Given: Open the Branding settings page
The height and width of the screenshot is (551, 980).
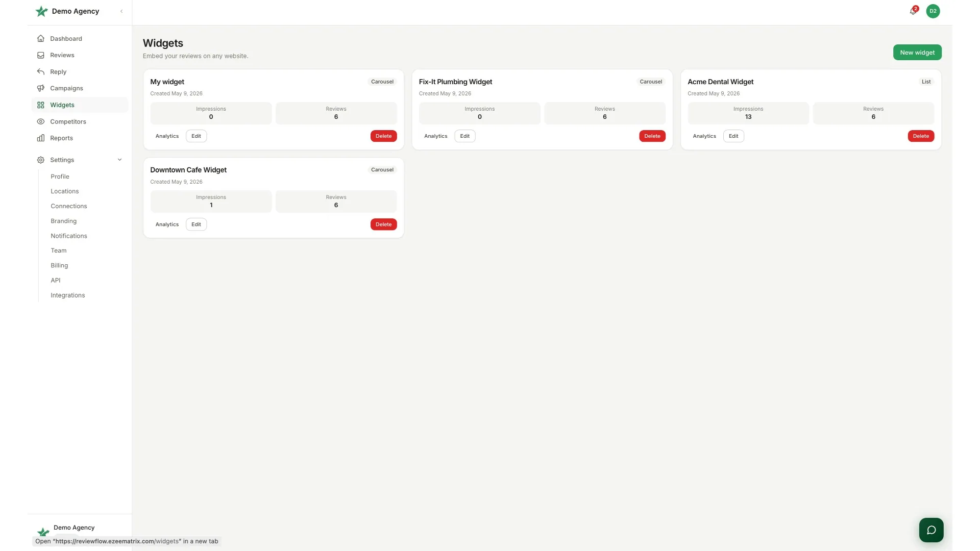Looking at the screenshot, I should [x=64, y=221].
